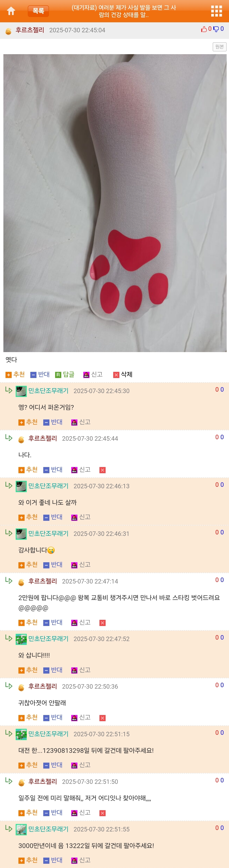Delete the '나다.' comment with red X

(103, 470)
